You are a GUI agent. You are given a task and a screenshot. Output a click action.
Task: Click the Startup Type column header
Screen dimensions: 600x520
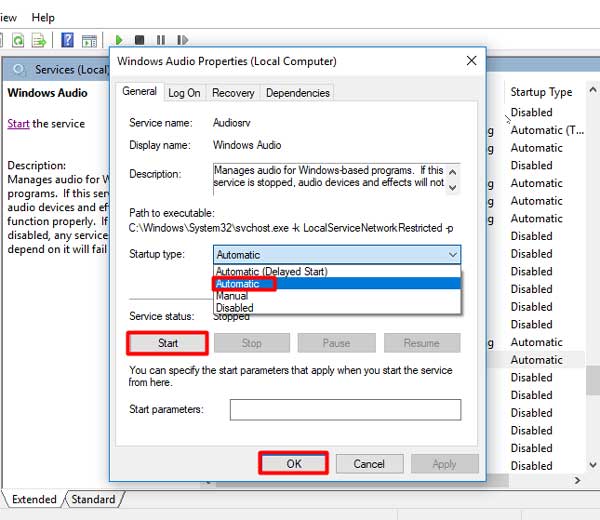[x=541, y=92]
